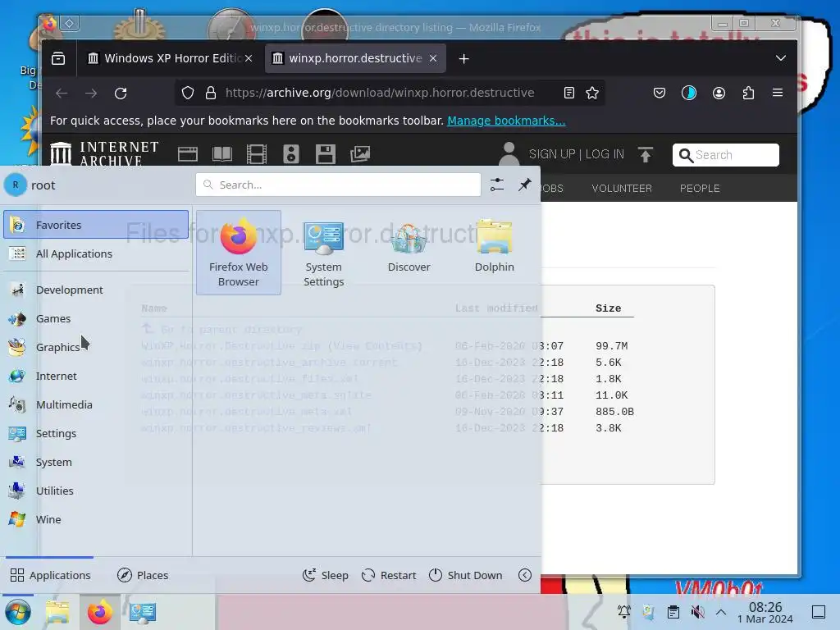Open Internet Archive home logo
840x630 pixels.
(104, 153)
